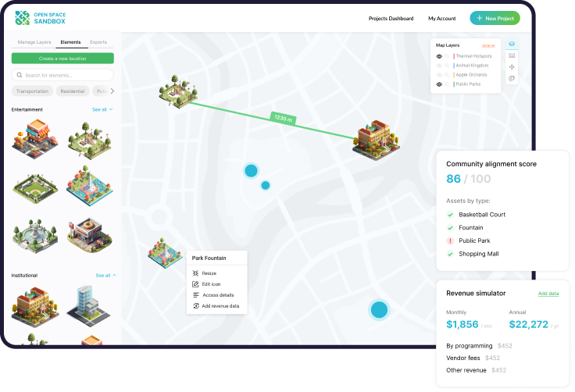Image resolution: width=575 pixels, height=392 pixels.
Task: Click the Add data link
Action: point(548,293)
